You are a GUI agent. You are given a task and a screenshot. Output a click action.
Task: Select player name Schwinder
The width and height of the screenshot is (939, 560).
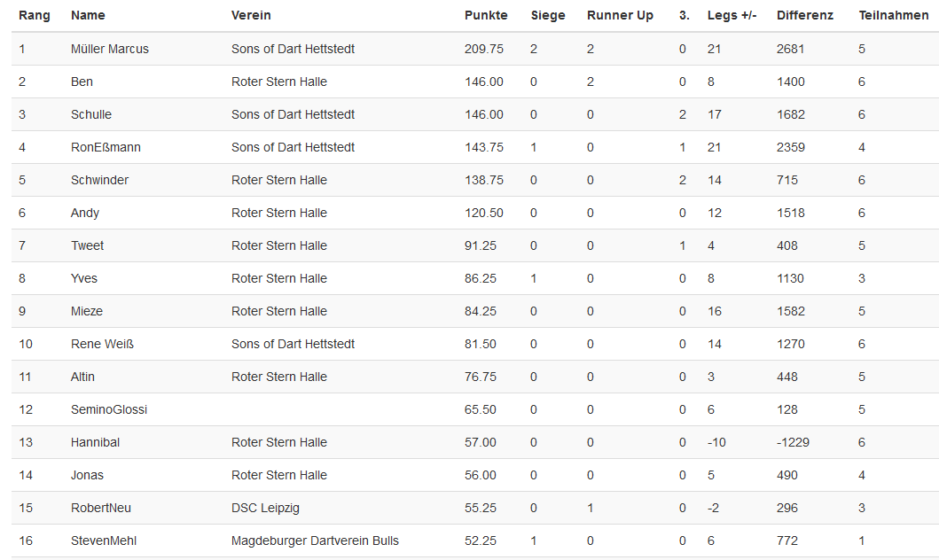[99, 180]
